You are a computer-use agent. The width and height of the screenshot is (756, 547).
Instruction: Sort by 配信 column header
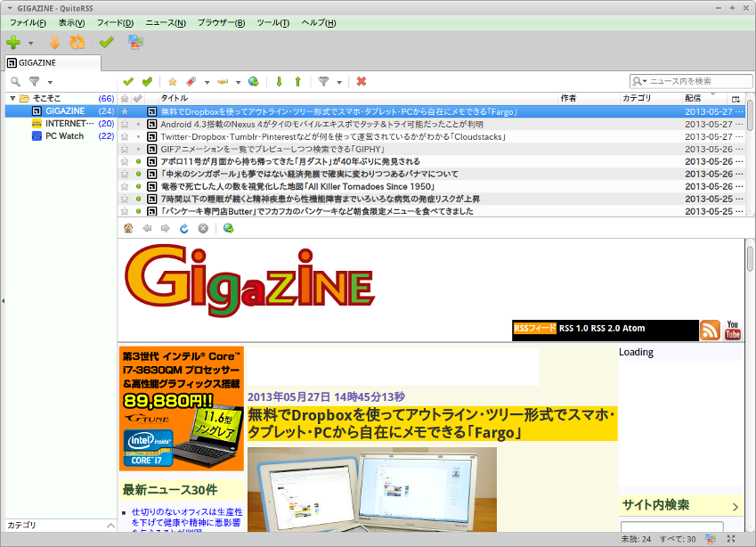pyautogui.click(x=704, y=98)
